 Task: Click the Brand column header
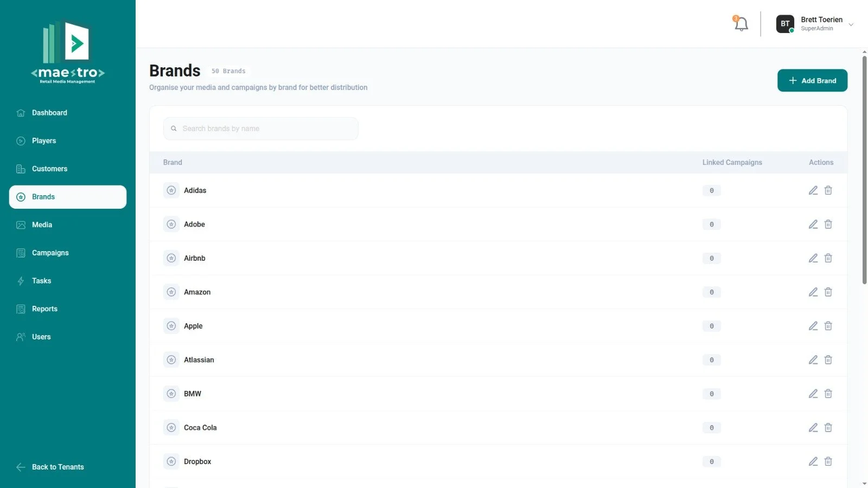173,162
